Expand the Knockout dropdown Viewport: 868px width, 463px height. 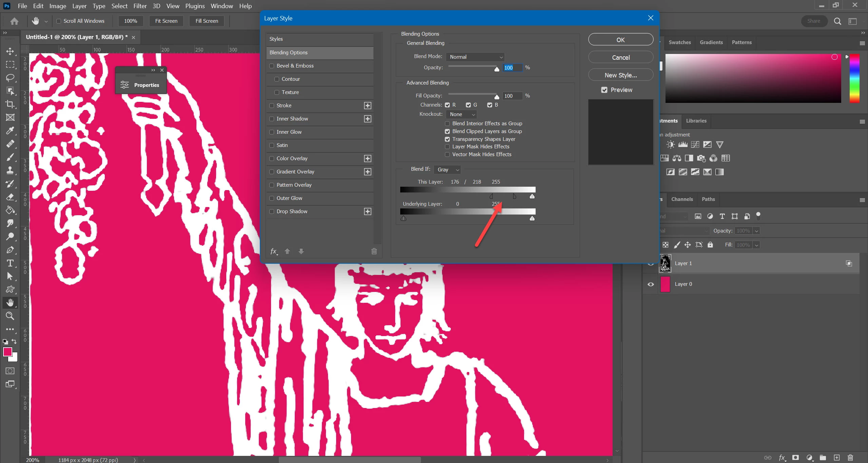(x=462, y=114)
